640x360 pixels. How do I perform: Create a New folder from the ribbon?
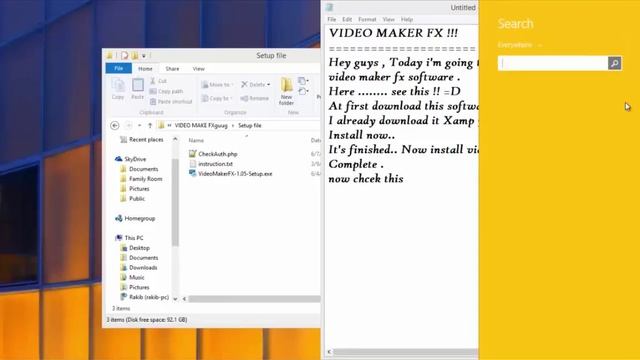click(286, 92)
